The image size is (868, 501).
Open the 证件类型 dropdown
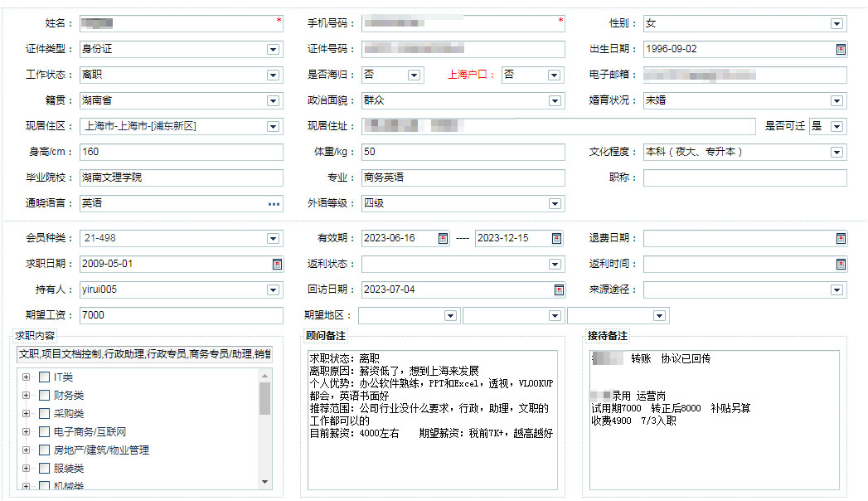pyautogui.click(x=273, y=49)
